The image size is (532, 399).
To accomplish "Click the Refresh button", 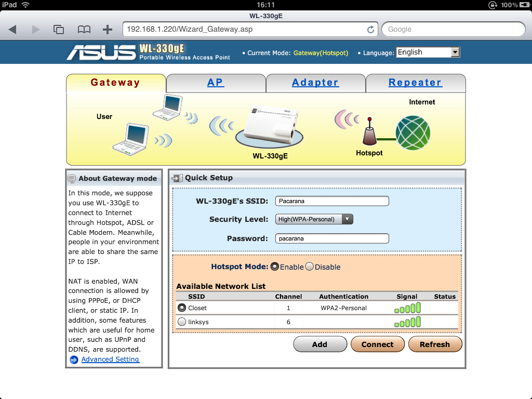I will 435,344.
